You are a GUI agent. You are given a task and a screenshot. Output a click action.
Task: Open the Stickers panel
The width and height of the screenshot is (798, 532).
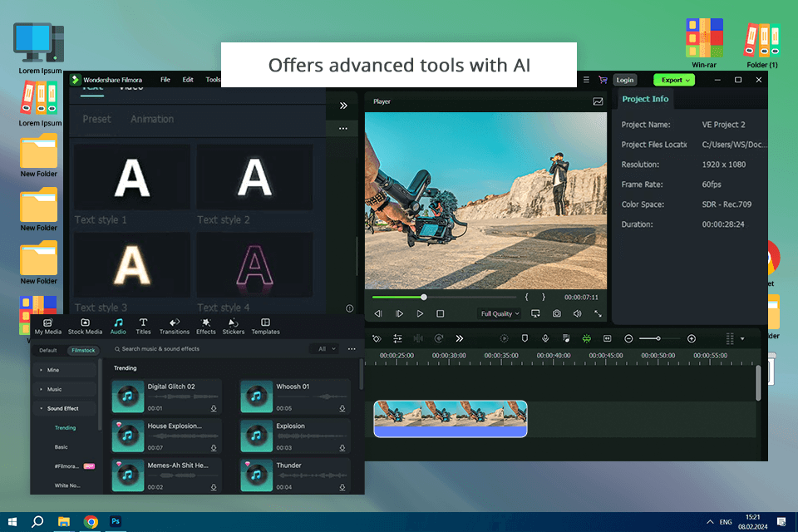[234, 326]
